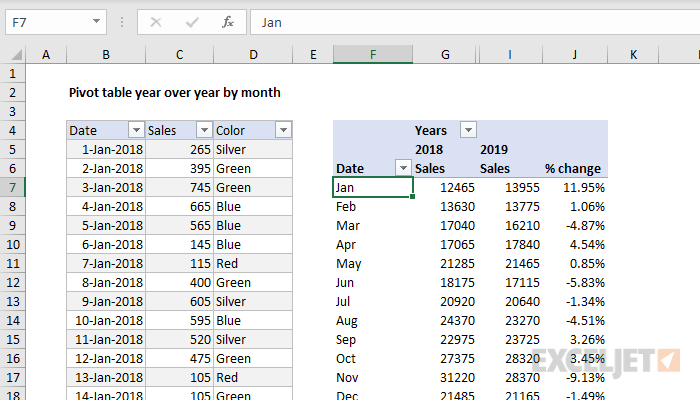Screen dimensions: 700x400
Task: Expand the Name Box dropdown arrow
Action: point(96,21)
